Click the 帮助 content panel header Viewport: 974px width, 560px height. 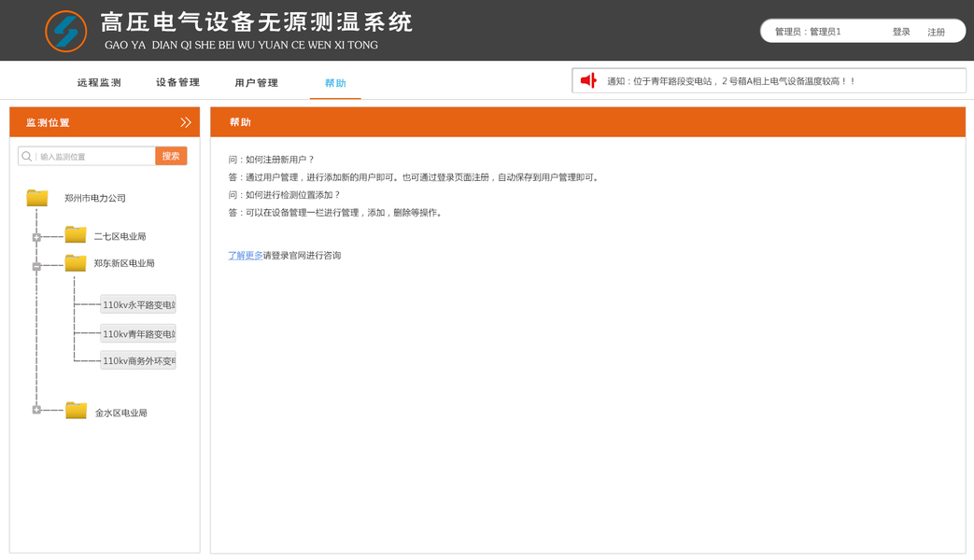[587, 121]
